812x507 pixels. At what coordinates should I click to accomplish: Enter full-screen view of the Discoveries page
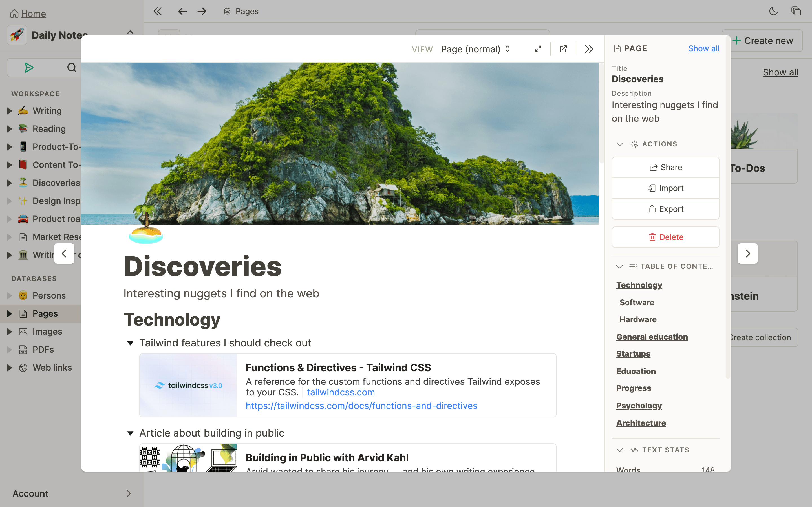[538, 49]
